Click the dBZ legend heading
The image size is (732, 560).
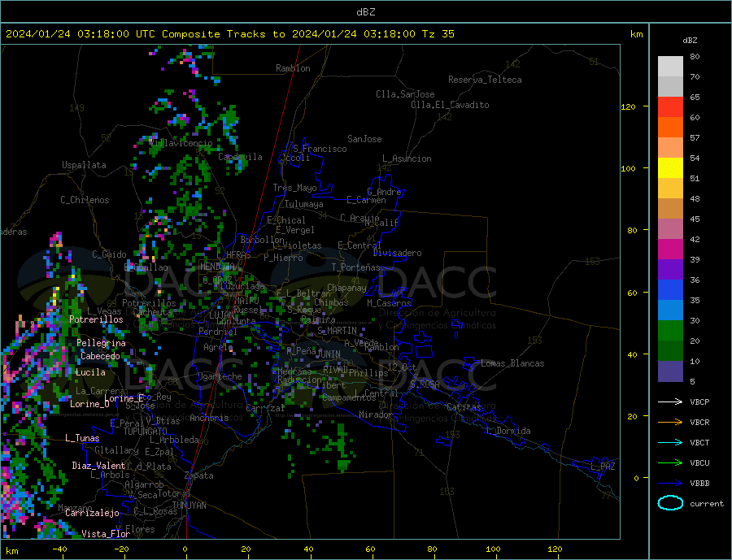coord(690,41)
